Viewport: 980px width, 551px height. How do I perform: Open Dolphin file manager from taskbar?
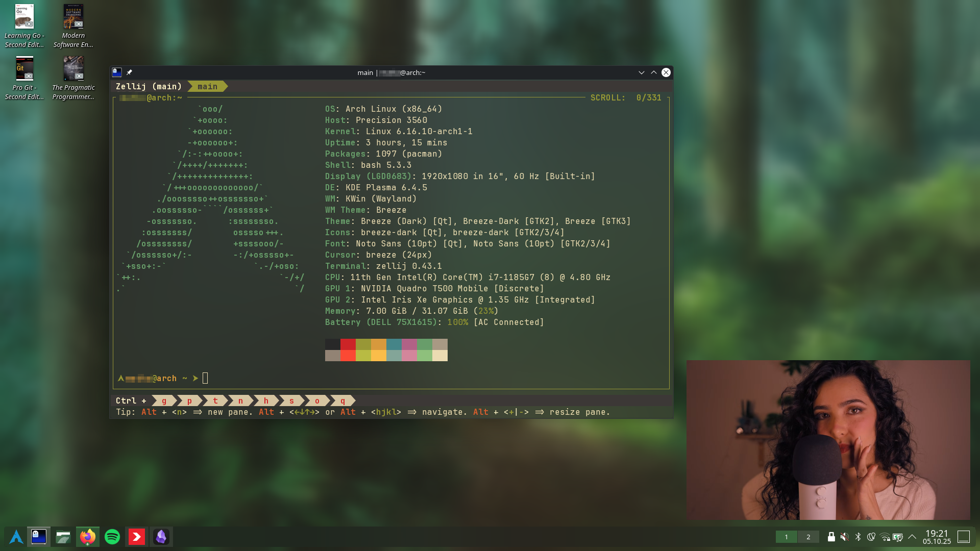[x=63, y=537]
